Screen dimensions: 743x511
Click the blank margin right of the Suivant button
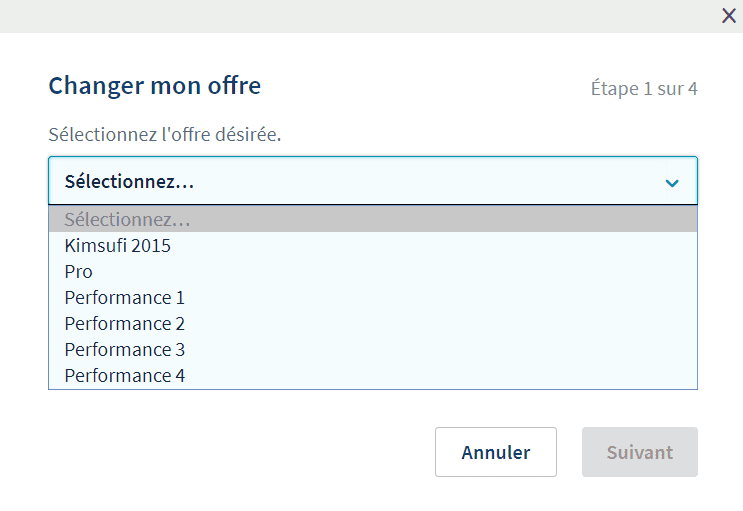click(x=720, y=452)
